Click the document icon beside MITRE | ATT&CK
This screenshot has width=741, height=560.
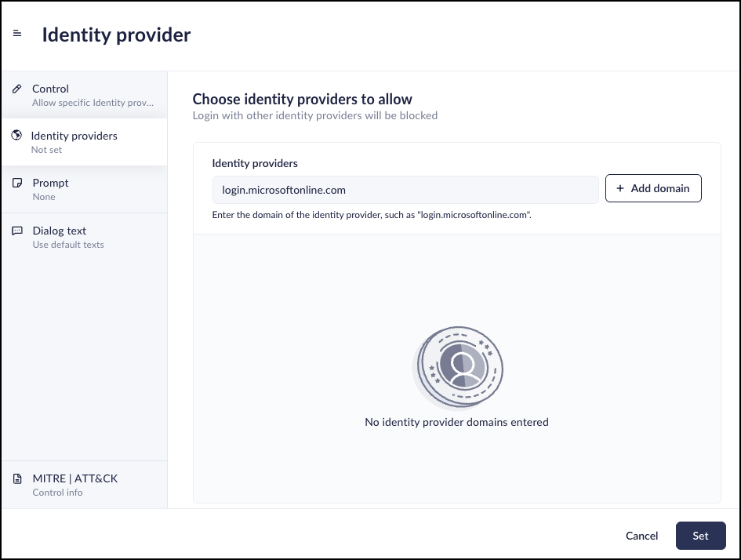(x=17, y=478)
